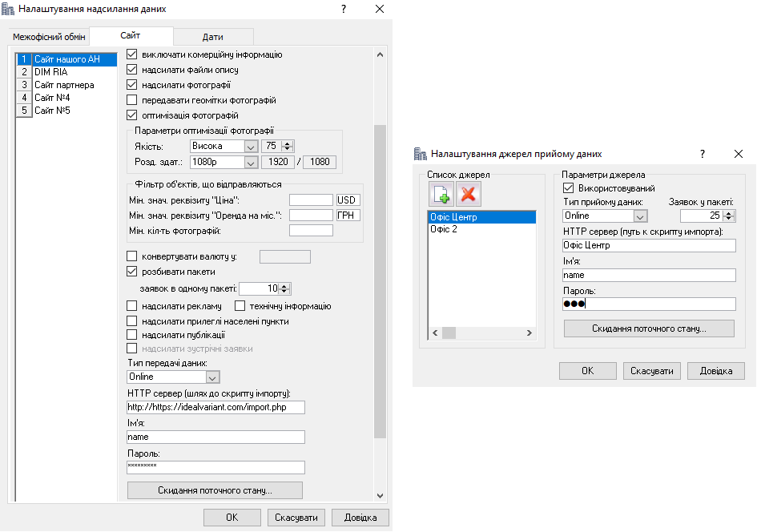Screen dimensions: 757x532
Task: Expand the '1080p' resolution dropdown
Action: [x=250, y=163]
